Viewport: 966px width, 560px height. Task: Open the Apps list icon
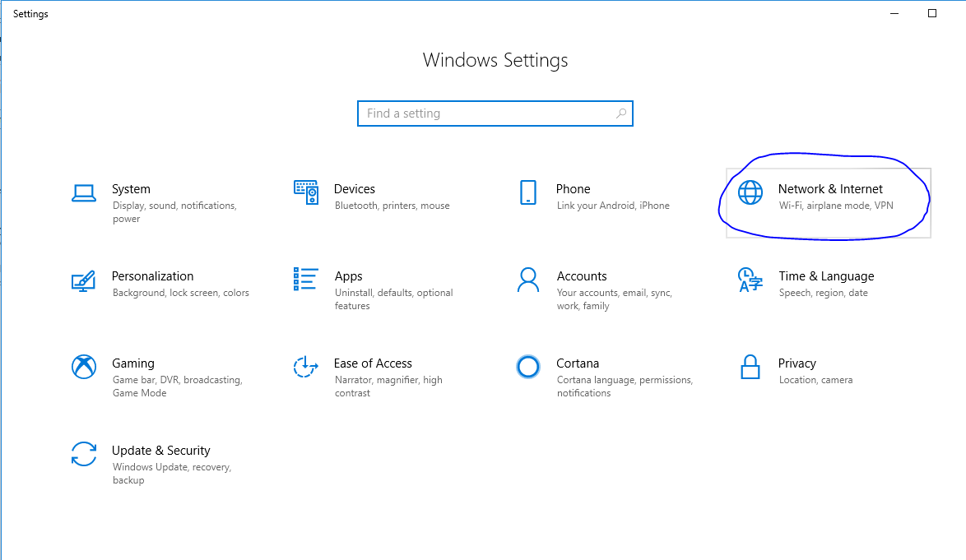pyautogui.click(x=306, y=280)
